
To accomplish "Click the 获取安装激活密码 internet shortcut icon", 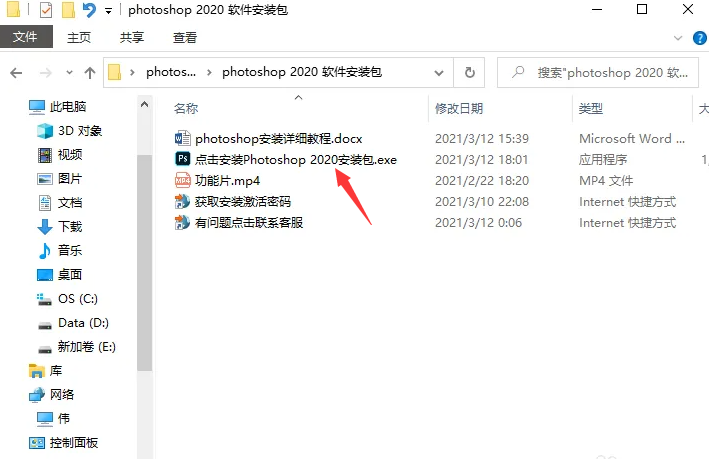I will 182,201.
